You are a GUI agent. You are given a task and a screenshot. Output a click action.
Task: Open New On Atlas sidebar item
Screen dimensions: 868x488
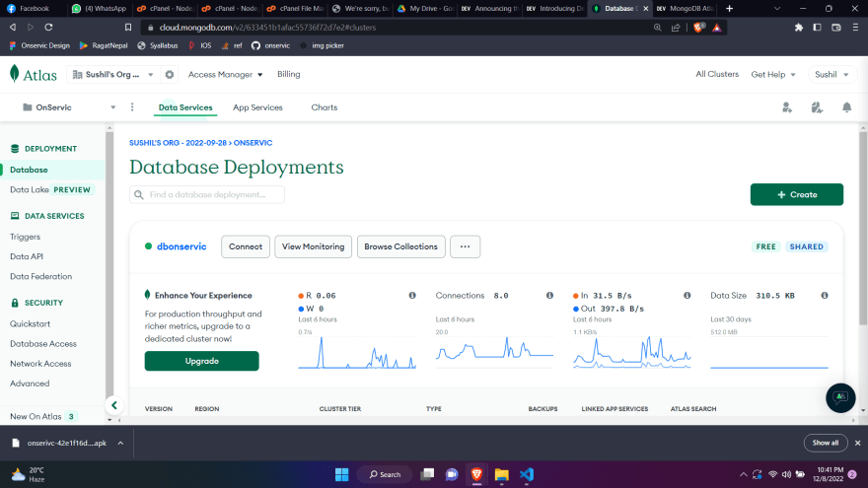43,417
